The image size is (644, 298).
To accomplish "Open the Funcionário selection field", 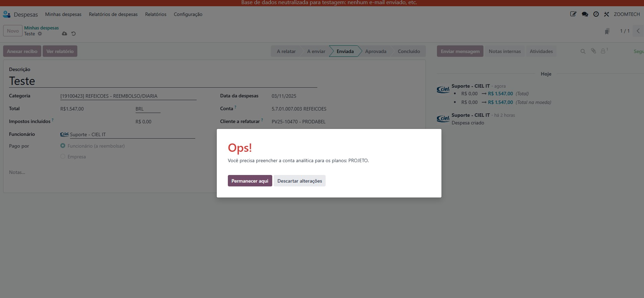I will click(132, 134).
